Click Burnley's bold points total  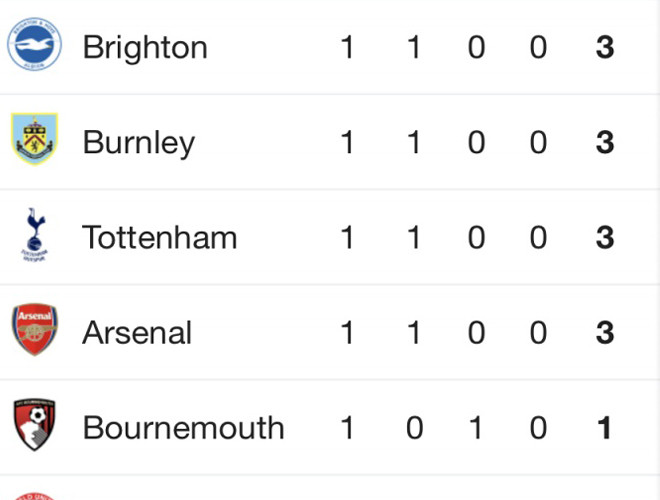coord(604,142)
